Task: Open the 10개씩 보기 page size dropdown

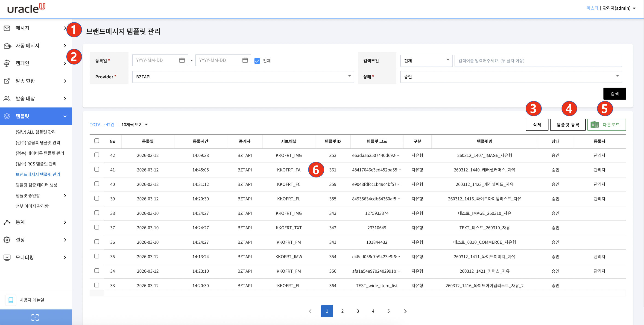Action: tap(135, 125)
